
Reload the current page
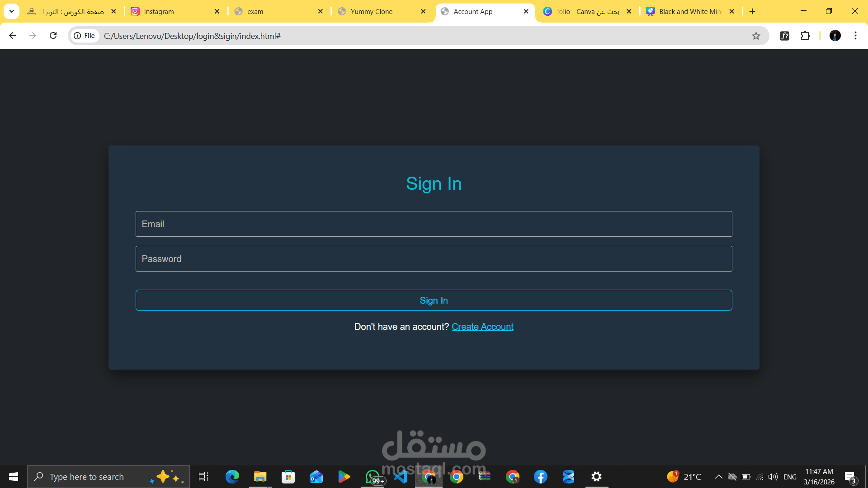coord(53,36)
